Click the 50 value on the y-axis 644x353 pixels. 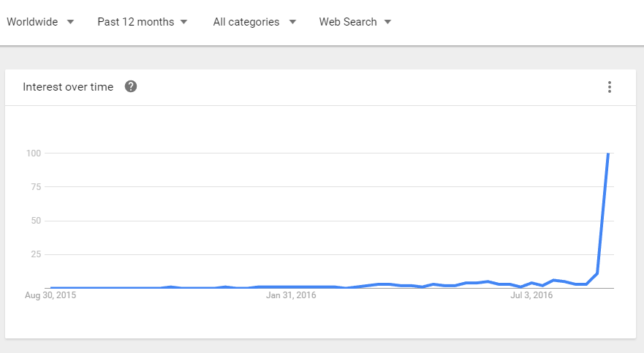(36, 221)
